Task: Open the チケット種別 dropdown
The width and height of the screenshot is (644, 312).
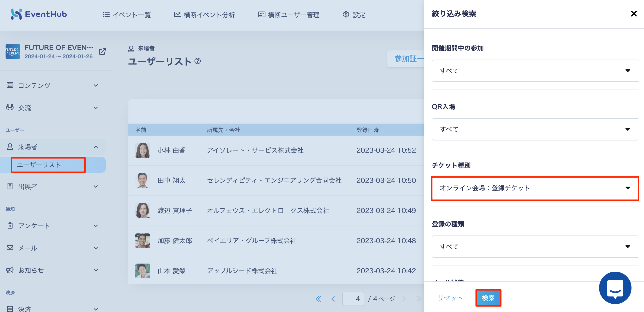Action: coord(535,188)
